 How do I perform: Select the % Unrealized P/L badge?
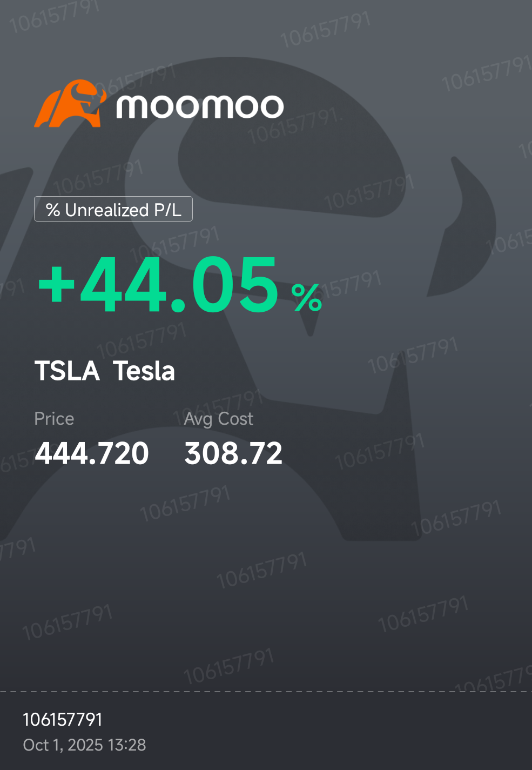[113, 209]
